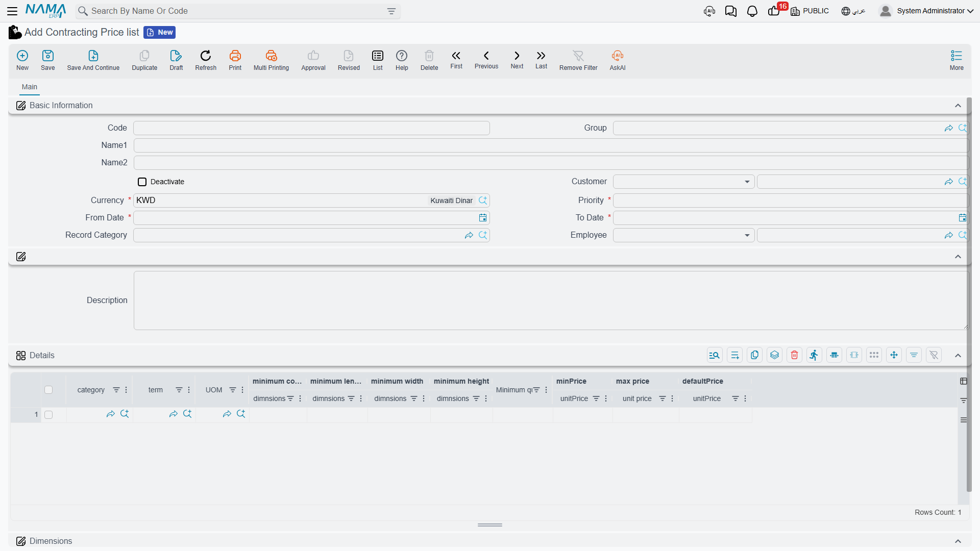Click the Draft toolbar icon

click(176, 60)
